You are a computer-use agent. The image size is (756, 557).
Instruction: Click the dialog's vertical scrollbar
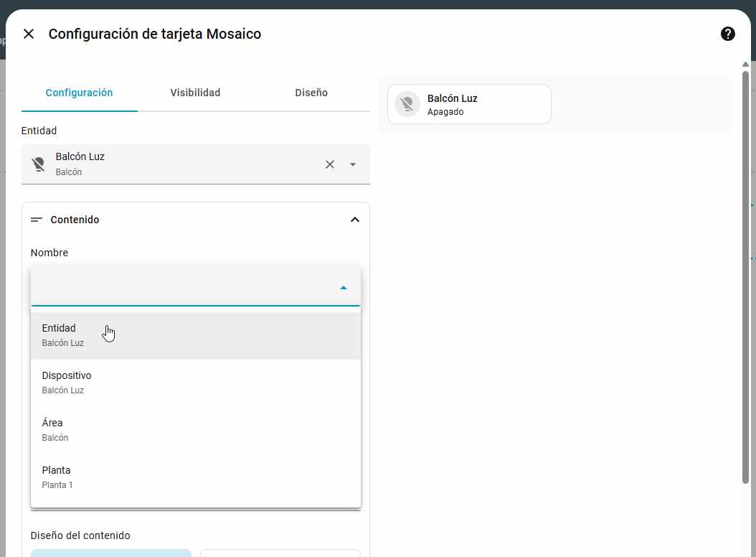[x=745, y=273]
